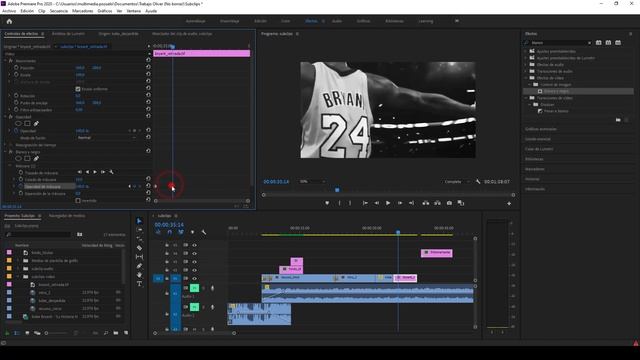This screenshot has height=360, width=640.
Task: Expand Ajustes preestablecidos de Lumetri folder
Action: 526,58
